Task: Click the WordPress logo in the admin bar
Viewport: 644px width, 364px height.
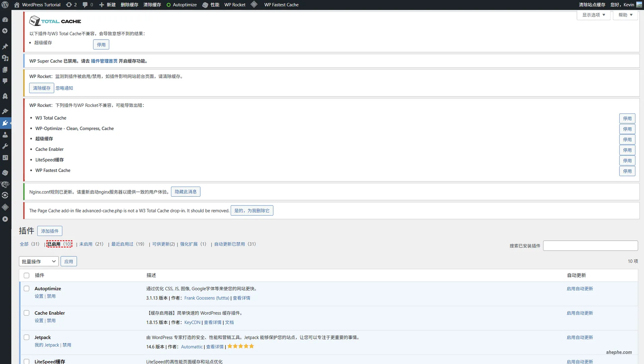Action: click(5, 5)
